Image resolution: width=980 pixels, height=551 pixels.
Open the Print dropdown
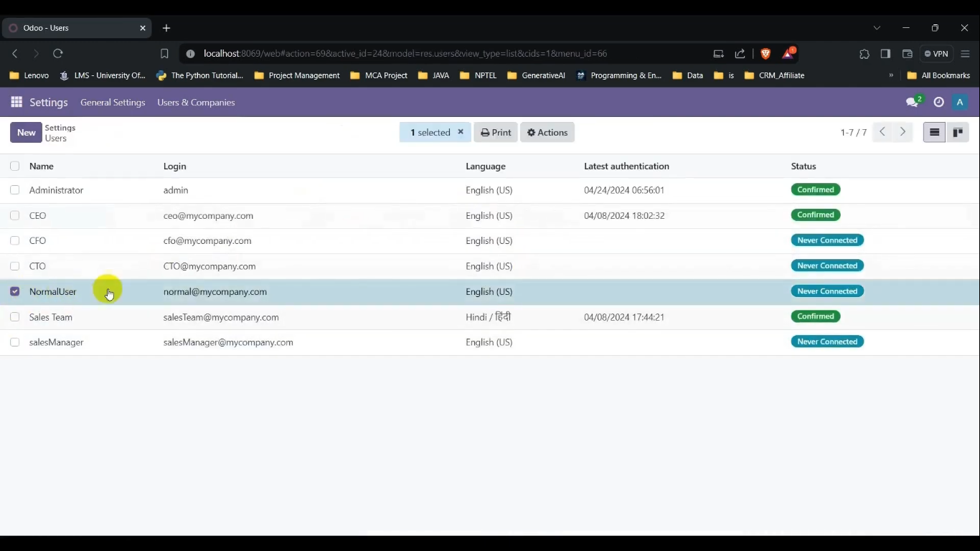tap(496, 133)
